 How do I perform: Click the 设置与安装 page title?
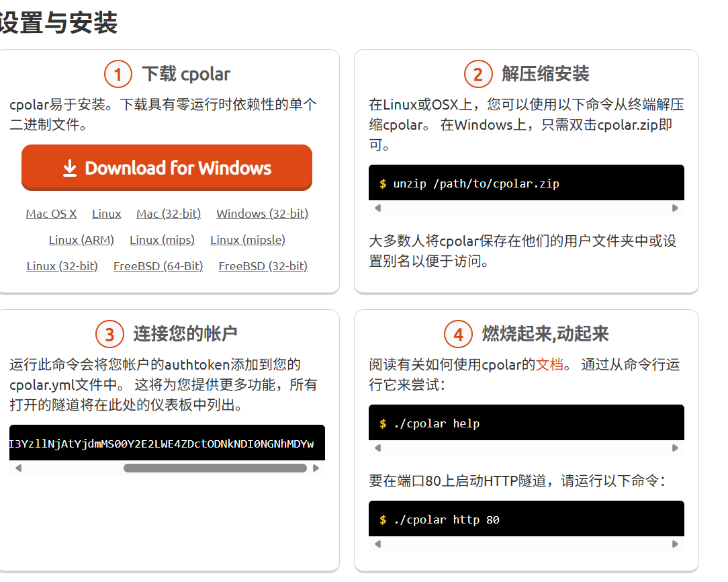point(58,22)
